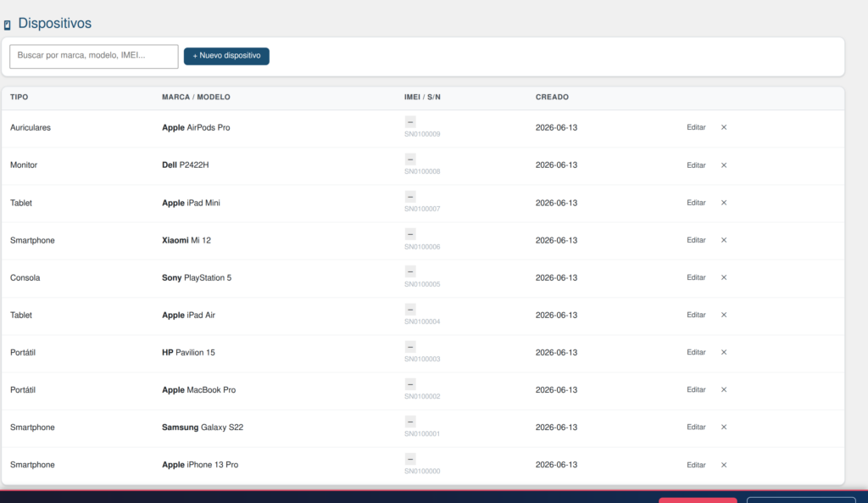The height and width of the screenshot is (503, 868).
Task: Click the Dispositivos page heading
Action: point(55,23)
